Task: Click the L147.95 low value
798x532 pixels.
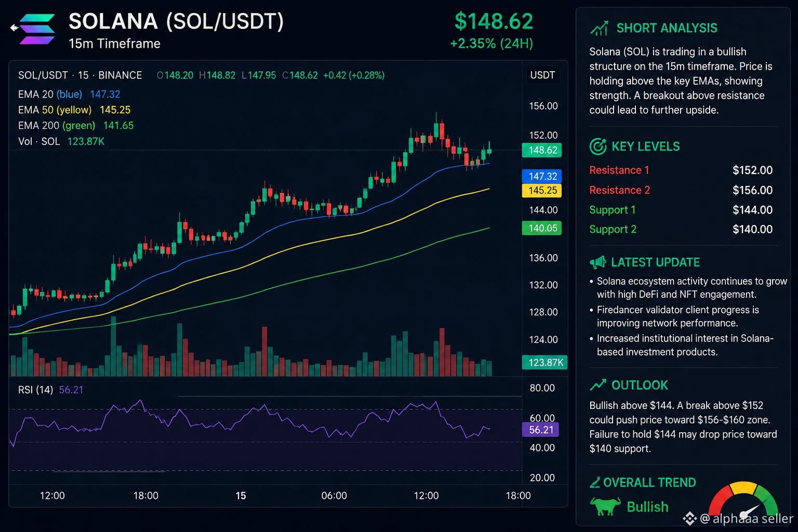Action: (x=259, y=75)
